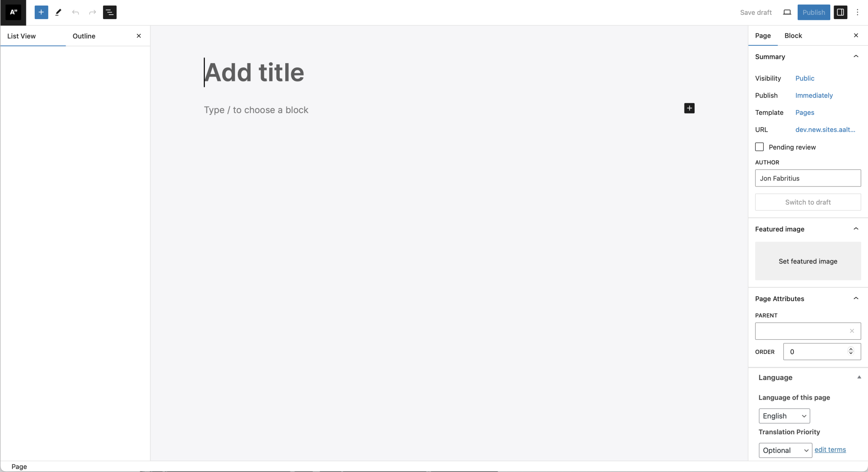Viewport: 868px width, 472px height.
Task: Select the Tools pencil icon
Action: coord(58,12)
